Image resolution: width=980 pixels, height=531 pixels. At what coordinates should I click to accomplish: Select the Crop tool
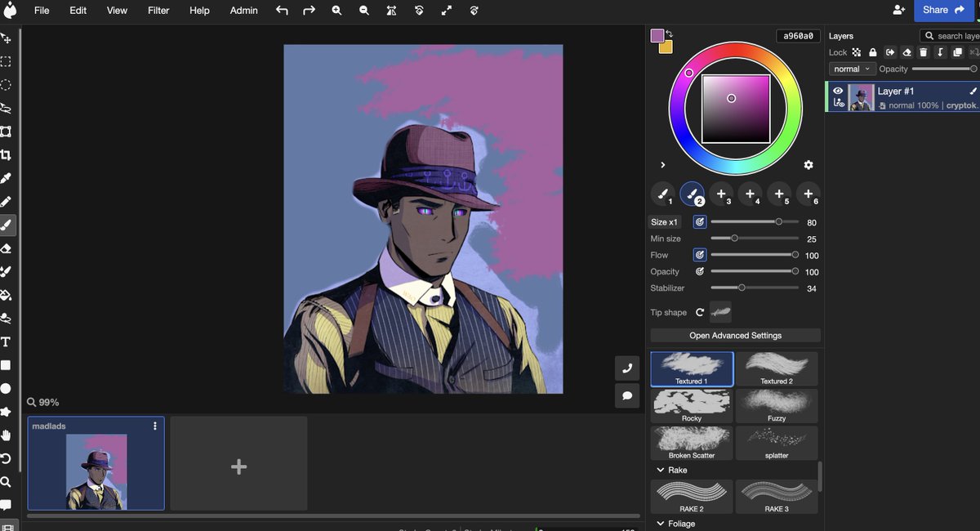(x=6, y=154)
